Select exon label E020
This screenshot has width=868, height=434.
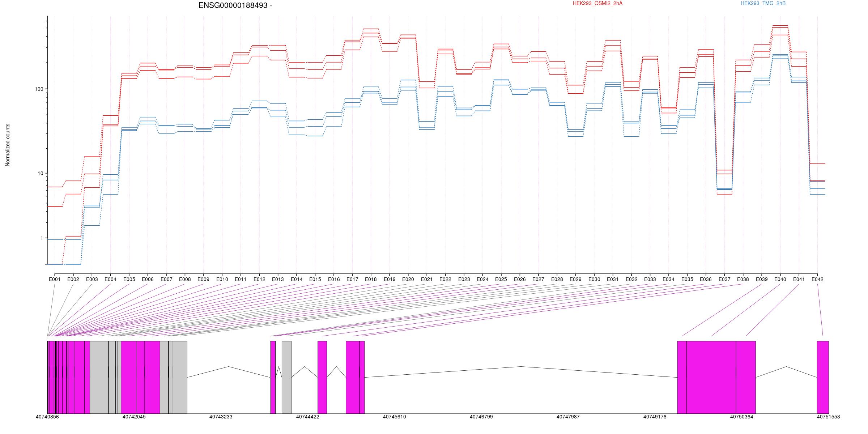click(x=408, y=279)
